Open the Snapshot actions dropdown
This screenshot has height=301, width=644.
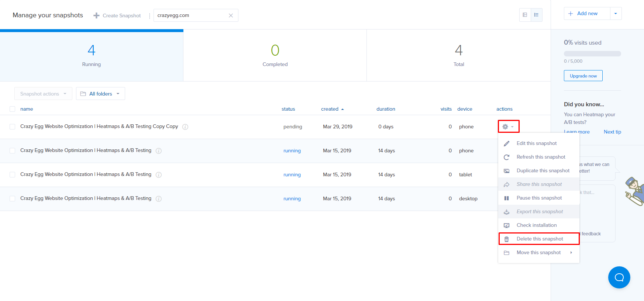43,94
